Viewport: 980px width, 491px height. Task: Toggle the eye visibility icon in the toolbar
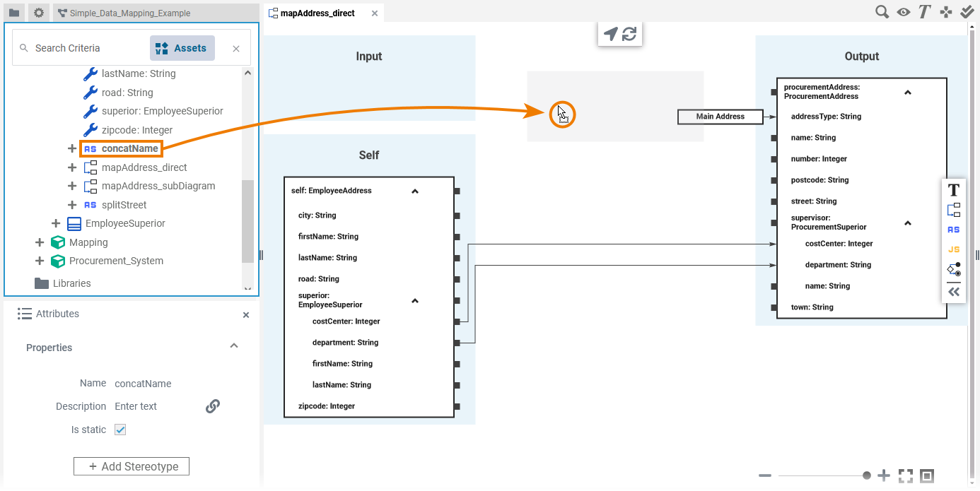coord(903,12)
